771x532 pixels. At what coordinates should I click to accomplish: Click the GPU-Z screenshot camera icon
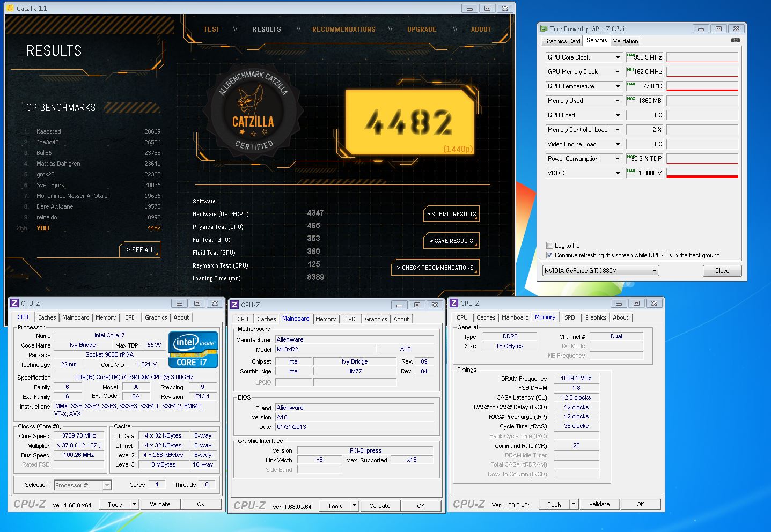point(736,40)
